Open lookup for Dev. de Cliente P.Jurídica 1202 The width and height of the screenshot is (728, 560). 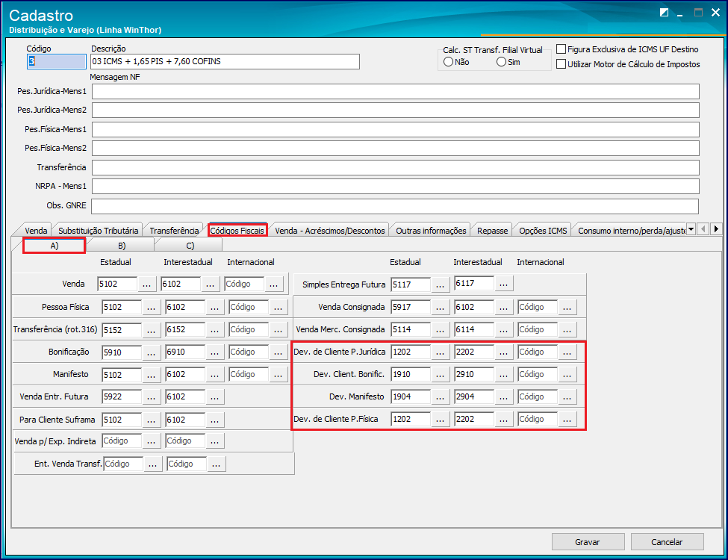click(x=440, y=352)
